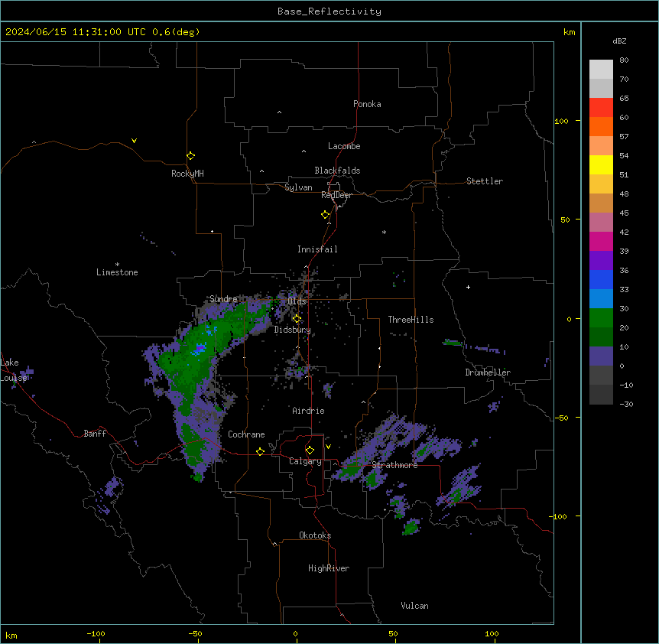Click the Lake Louise label

click(14, 370)
